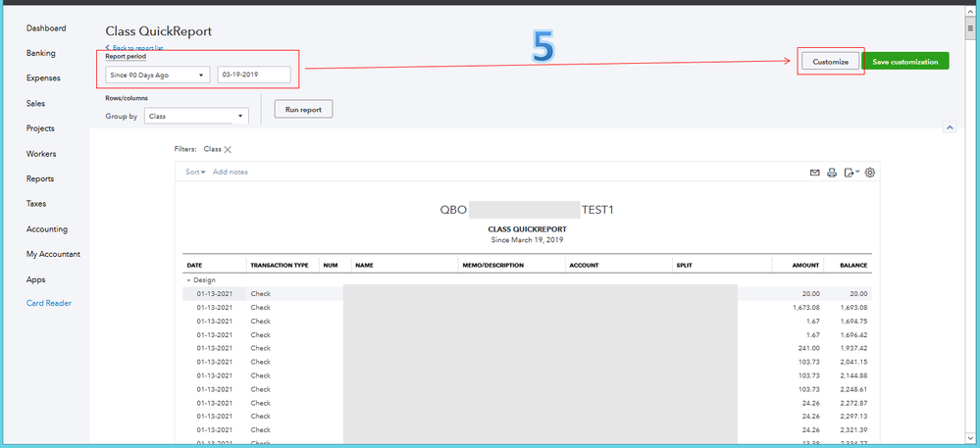Click the SPLIT column header
Viewport: 980px width, 448px height.
pyautogui.click(x=684, y=265)
